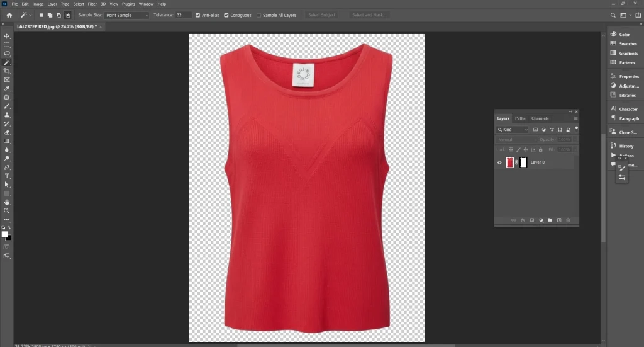Enable Sample All Layers checkbox

(259, 15)
